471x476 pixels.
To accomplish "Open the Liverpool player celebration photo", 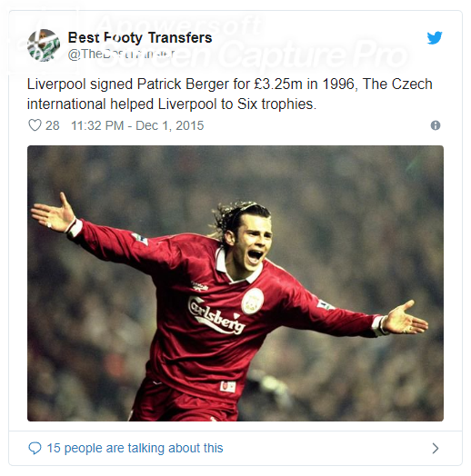I will (x=235, y=283).
